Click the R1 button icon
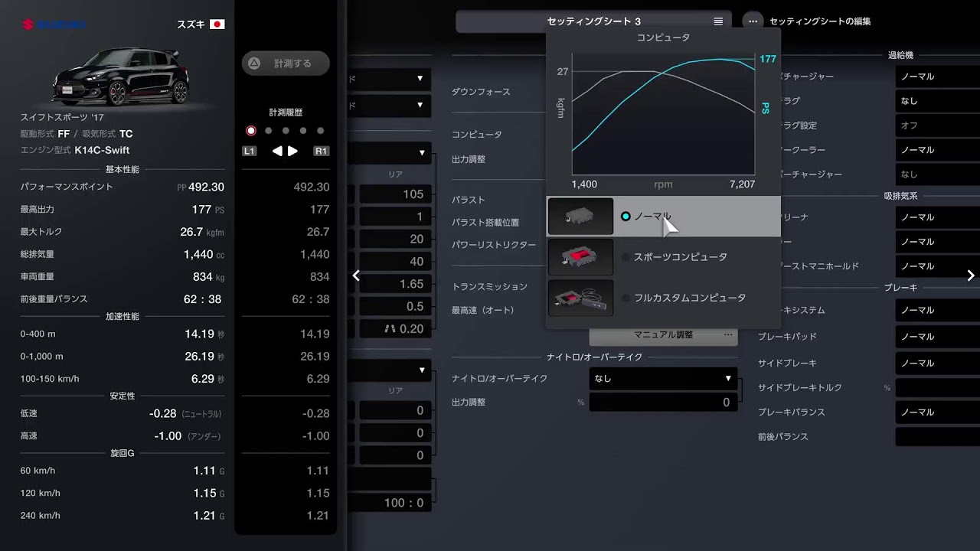Viewport: 980px width, 551px height. (x=322, y=151)
